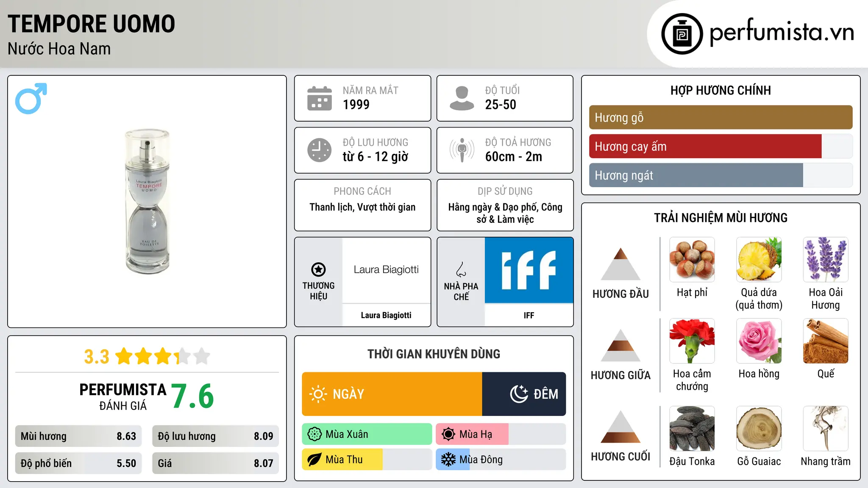Click the Tempore Uomo bottle photo

147,202
